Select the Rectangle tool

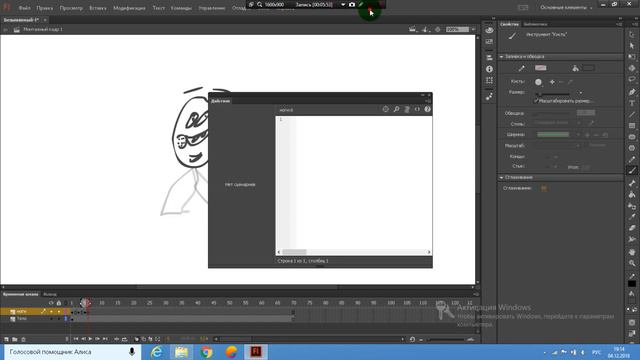pos(632,126)
